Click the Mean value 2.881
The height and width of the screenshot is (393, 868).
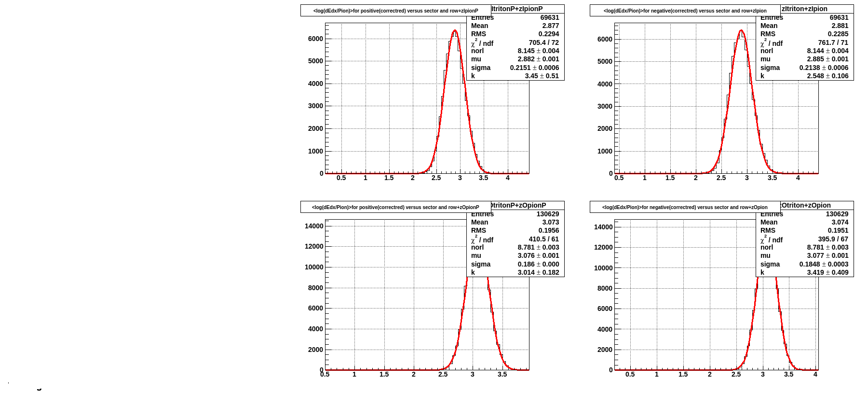click(840, 26)
